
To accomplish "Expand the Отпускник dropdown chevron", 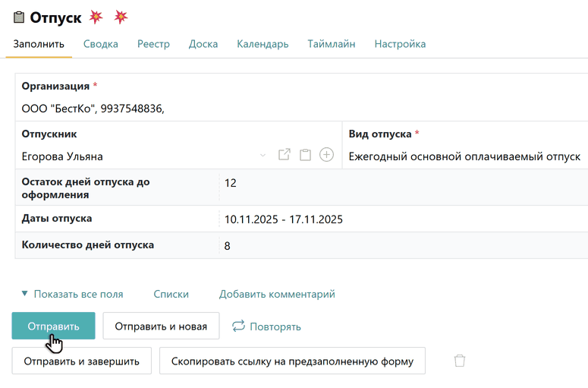I will [x=263, y=156].
